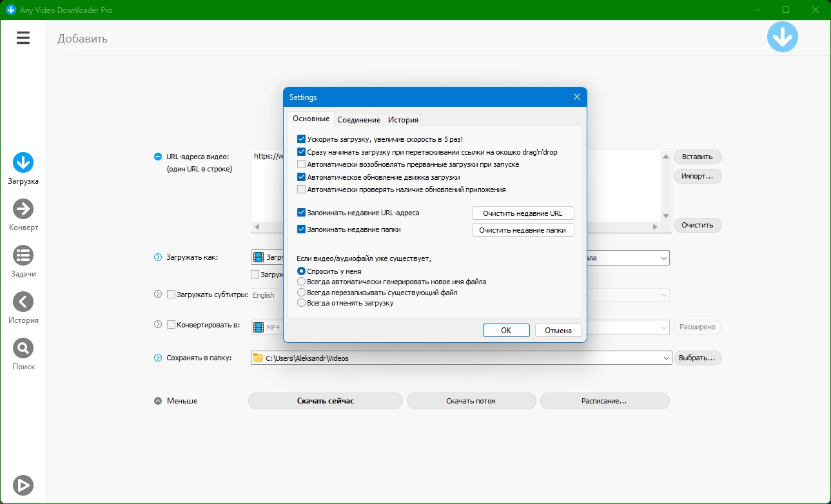
Task: Open the subtitles language dropdown arrow
Action: pyautogui.click(x=664, y=295)
